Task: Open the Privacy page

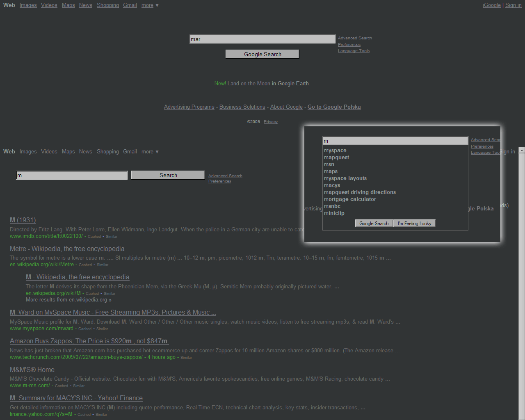Action: [x=270, y=121]
